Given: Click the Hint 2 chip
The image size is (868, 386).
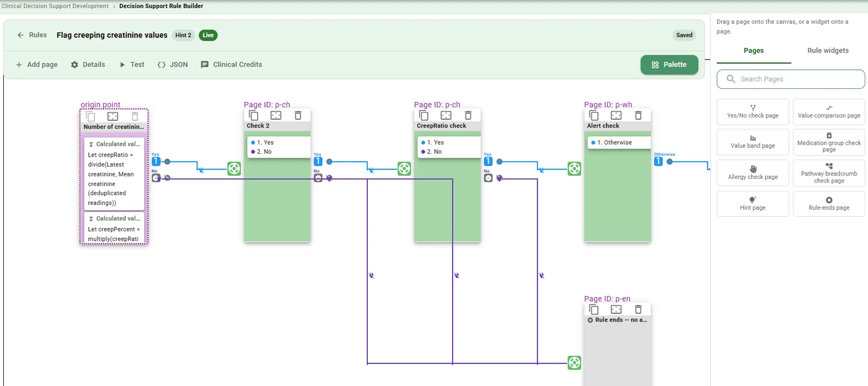Looking at the screenshot, I should 183,35.
